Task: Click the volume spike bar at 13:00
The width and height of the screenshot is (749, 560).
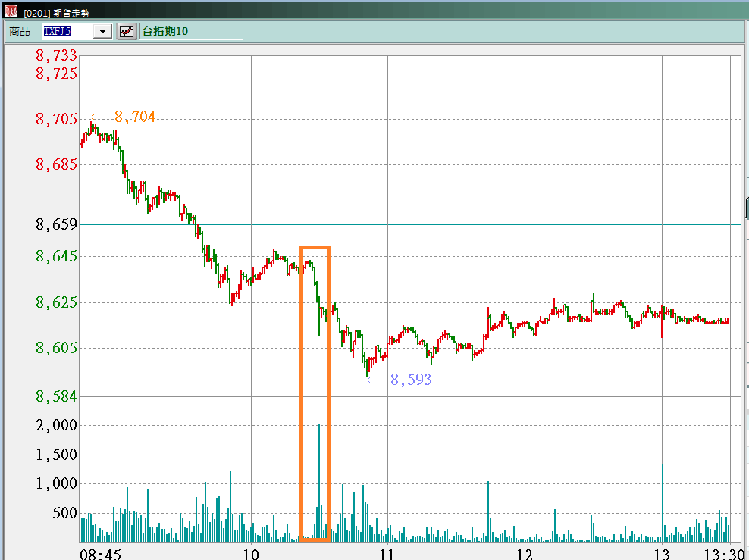Action: coord(663,500)
